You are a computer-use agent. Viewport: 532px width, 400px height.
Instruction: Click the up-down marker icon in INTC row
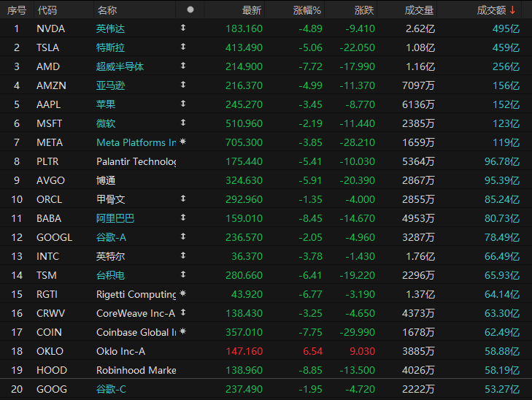(x=183, y=255)
